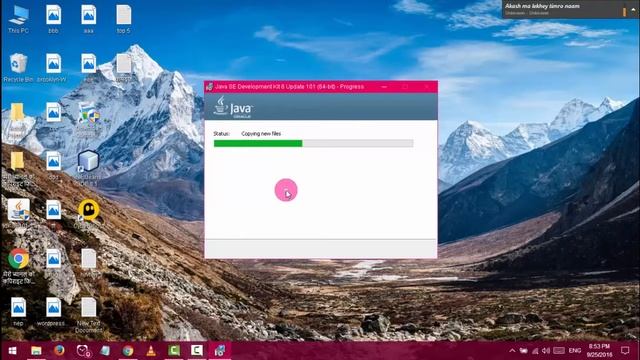
Task: Select the nep image file
Action: coord(18,311)
